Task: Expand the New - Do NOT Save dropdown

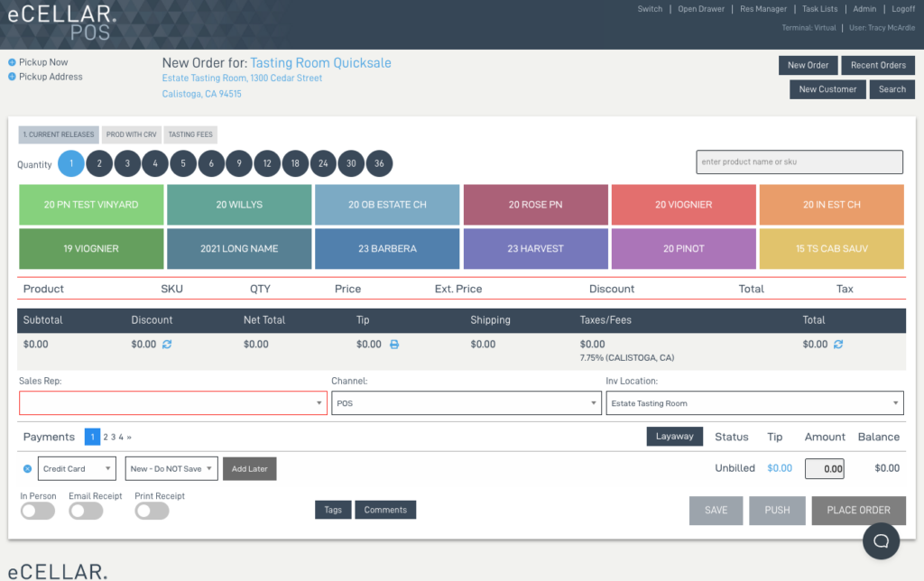Action: click(x=171, y=468)
